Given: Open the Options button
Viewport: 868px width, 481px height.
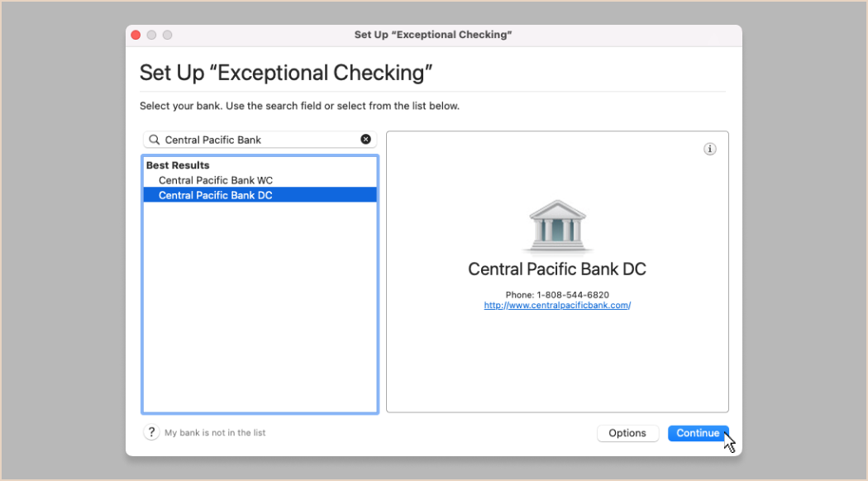Looking at the screenshot, I should (627, 433).
